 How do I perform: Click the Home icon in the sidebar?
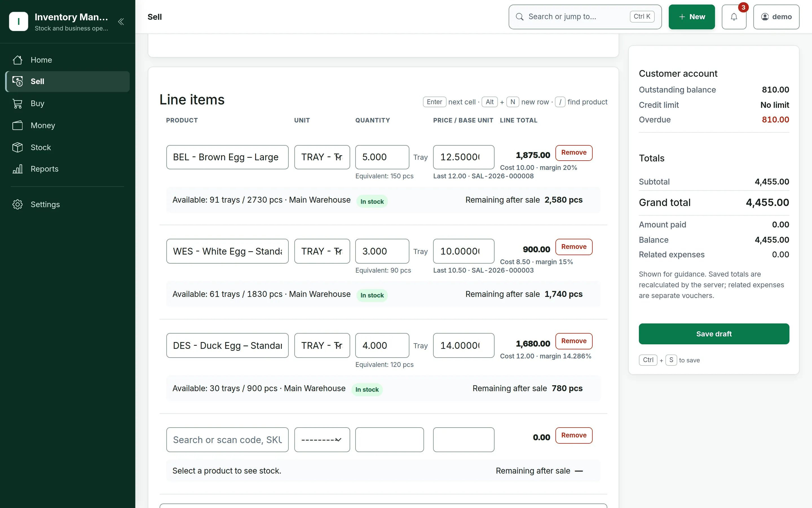pyautogui.click(x=17, y=60)
